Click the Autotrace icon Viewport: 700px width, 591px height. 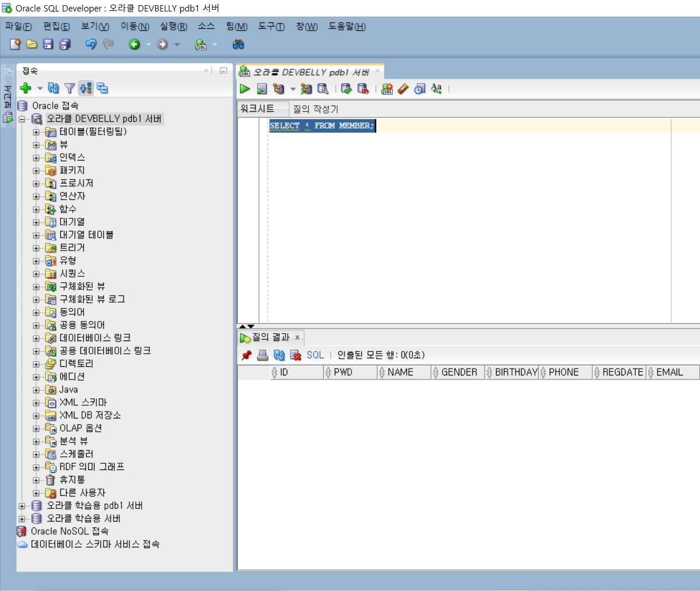[x=306, y=89]
